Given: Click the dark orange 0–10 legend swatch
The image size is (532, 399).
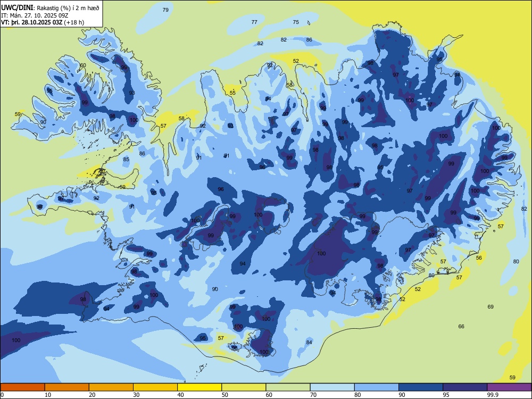Looking at the screenshot, I should click(22, 387).
